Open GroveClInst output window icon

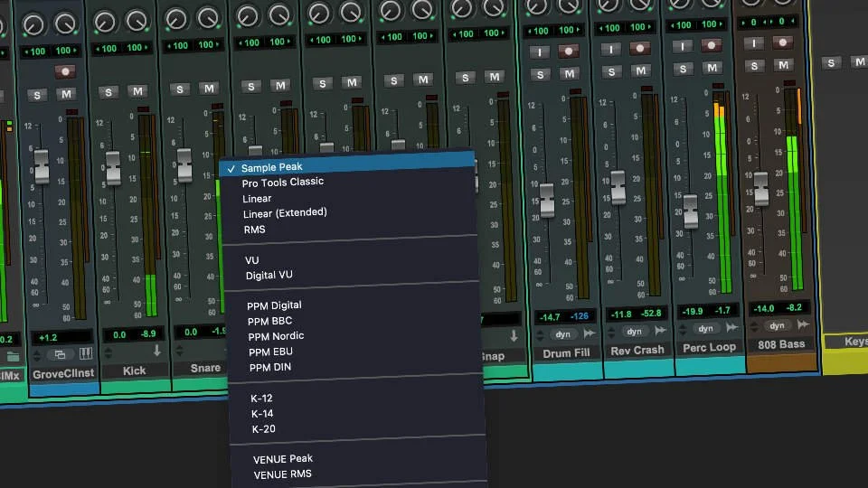[x=60, y=354]
